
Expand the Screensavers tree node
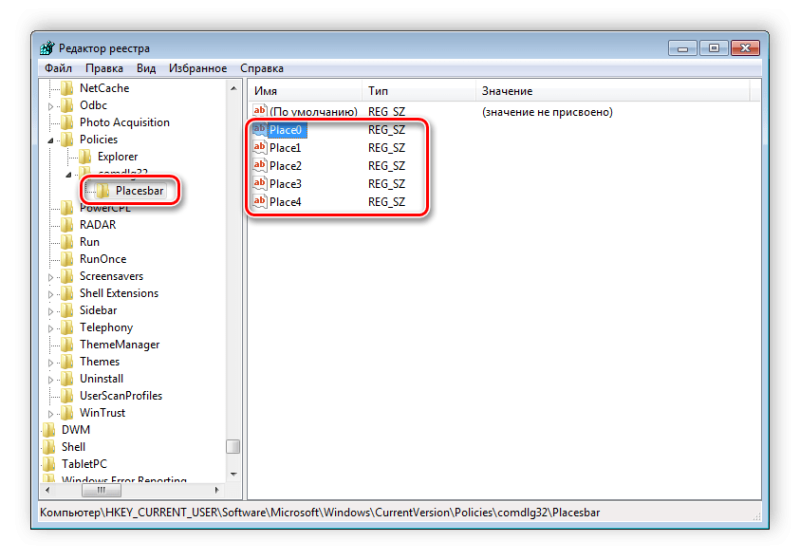pyautogui.click(x=51, y=277)
